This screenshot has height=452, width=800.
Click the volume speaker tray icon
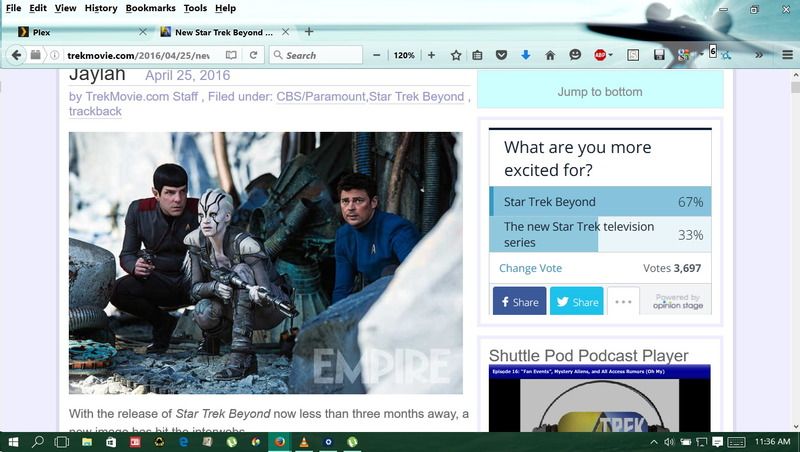click(x=669, y=442)
